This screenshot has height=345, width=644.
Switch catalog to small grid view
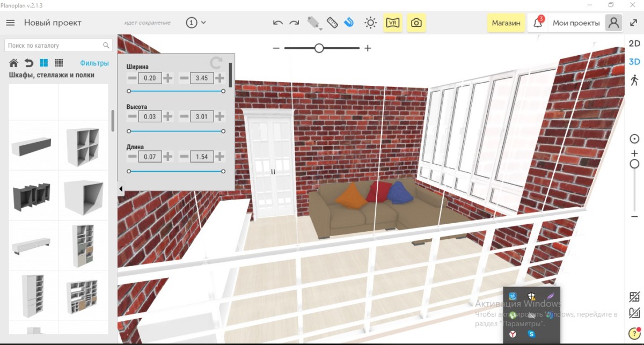[x=59, y=63]
